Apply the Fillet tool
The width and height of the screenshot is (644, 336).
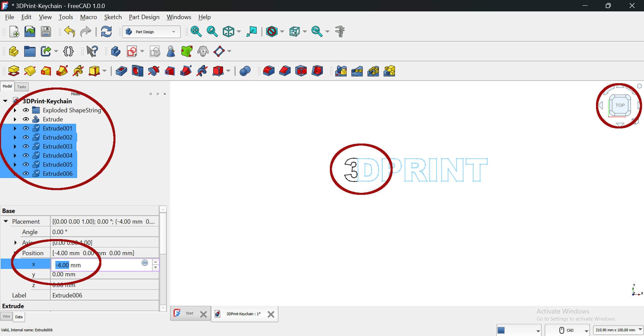(269, 71)
